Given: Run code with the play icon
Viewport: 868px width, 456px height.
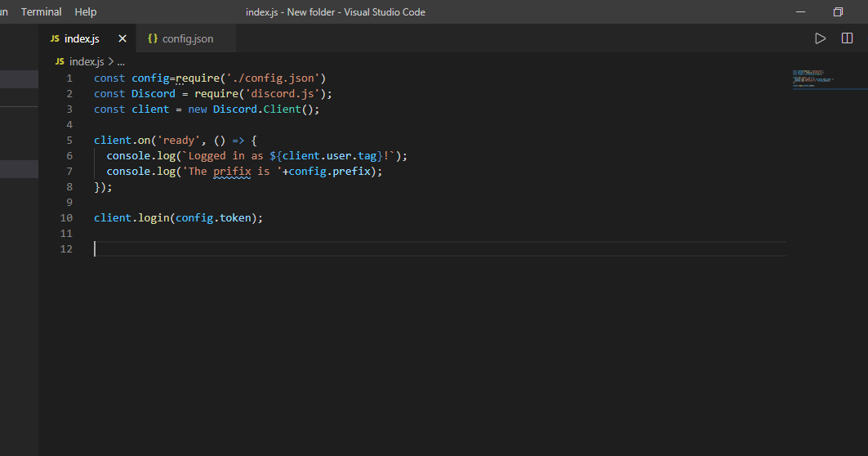Looking at the screenshot, I should [821, 38].
